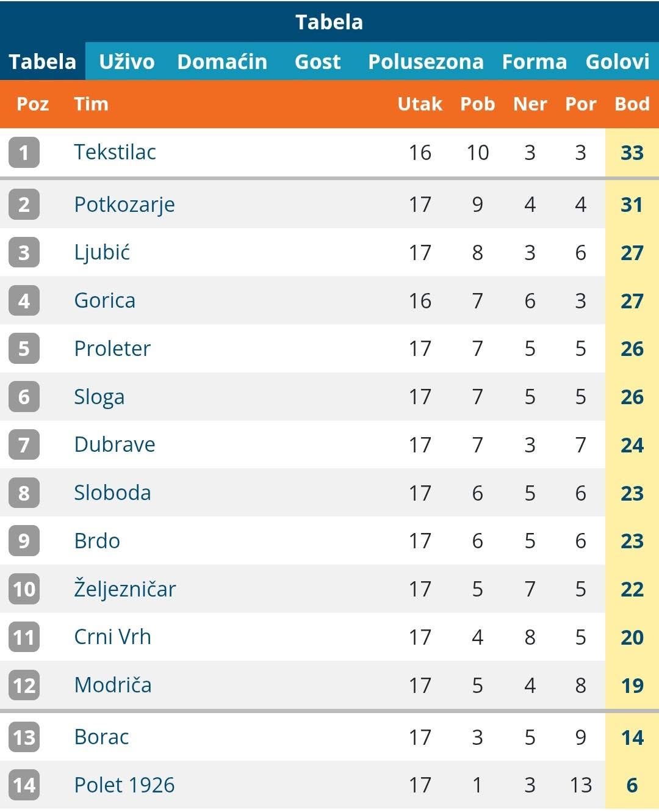The image size is (659, 812).
Task: Switch to the Golovi tab
Action: (x=618, y=62)
